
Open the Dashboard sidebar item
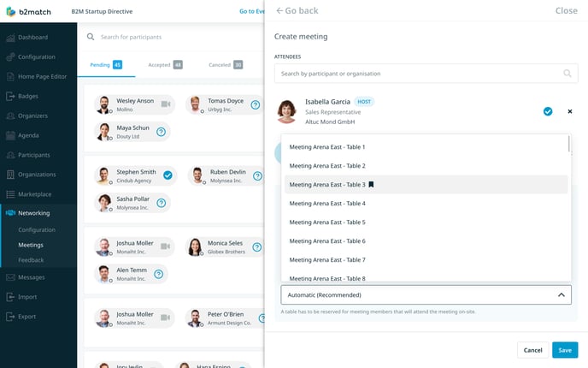click(x=33, y=37)
